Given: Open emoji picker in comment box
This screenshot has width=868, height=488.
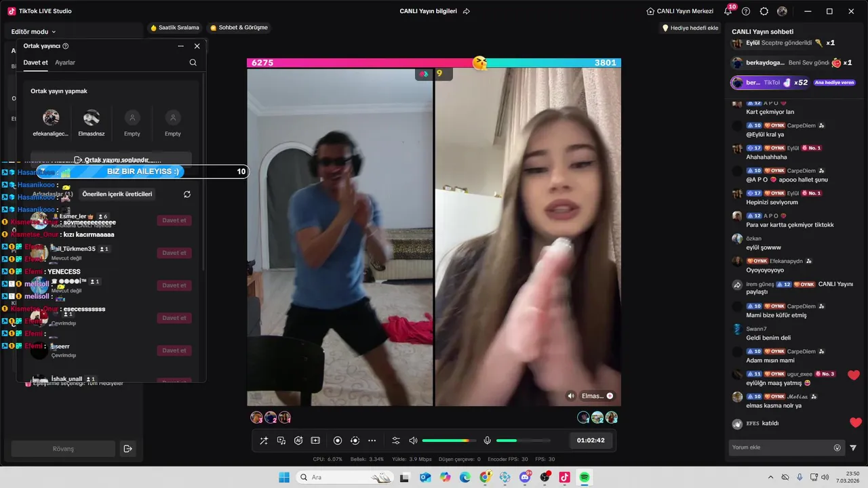Looking at the screenshot, I should point(837,447).
